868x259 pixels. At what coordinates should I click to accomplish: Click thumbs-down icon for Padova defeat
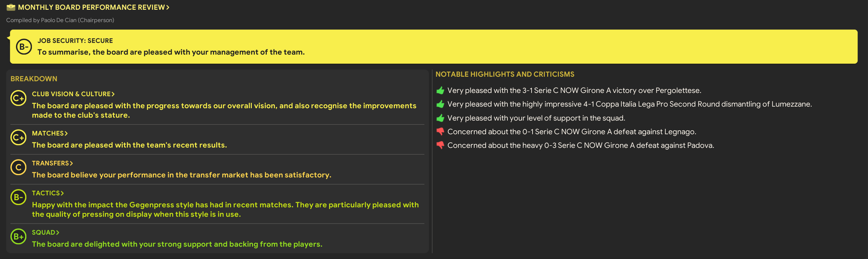click(440, 145)
